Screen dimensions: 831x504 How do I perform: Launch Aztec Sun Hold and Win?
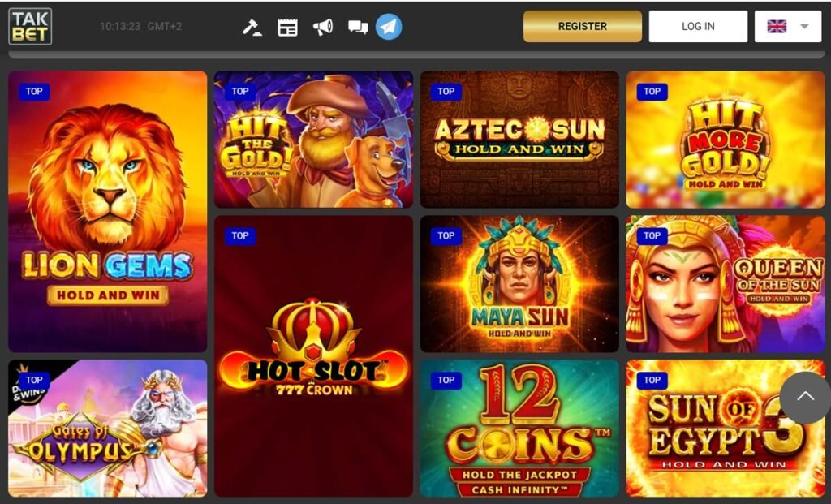pos(519,140)
